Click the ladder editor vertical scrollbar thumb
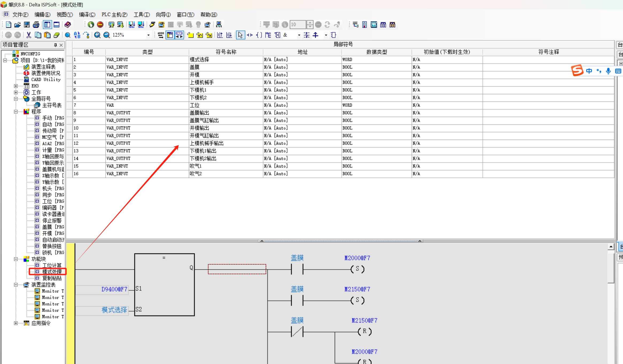The width and height of the screenshot is (623, 364). pos(611,268)
